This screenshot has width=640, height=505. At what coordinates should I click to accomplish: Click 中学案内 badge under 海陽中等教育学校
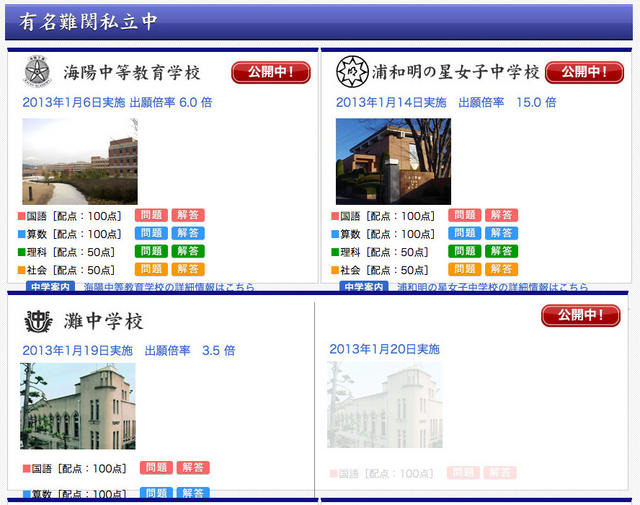51,287
